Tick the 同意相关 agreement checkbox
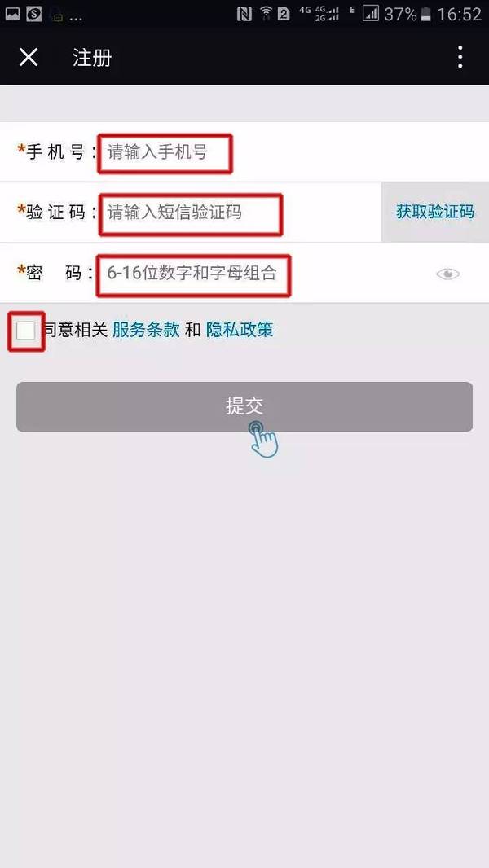This screenshot has height=868, width=489. click(x=25, y=331)
